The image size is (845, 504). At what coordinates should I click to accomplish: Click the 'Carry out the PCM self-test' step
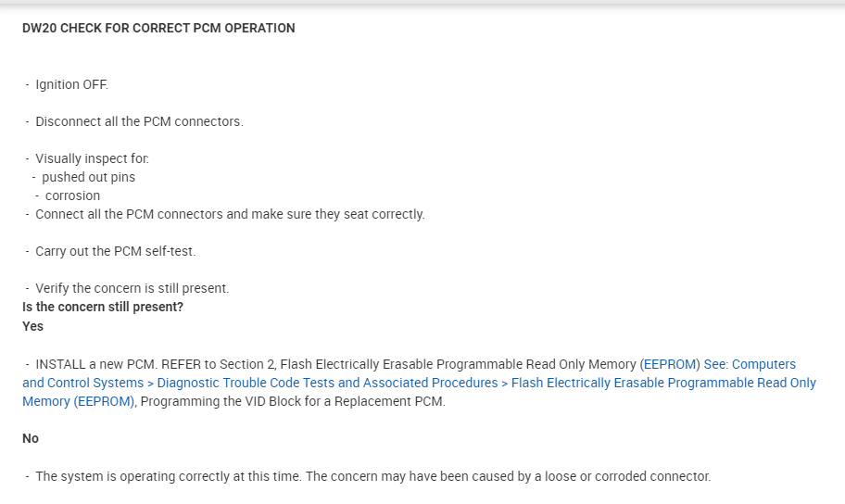[115, 251]
